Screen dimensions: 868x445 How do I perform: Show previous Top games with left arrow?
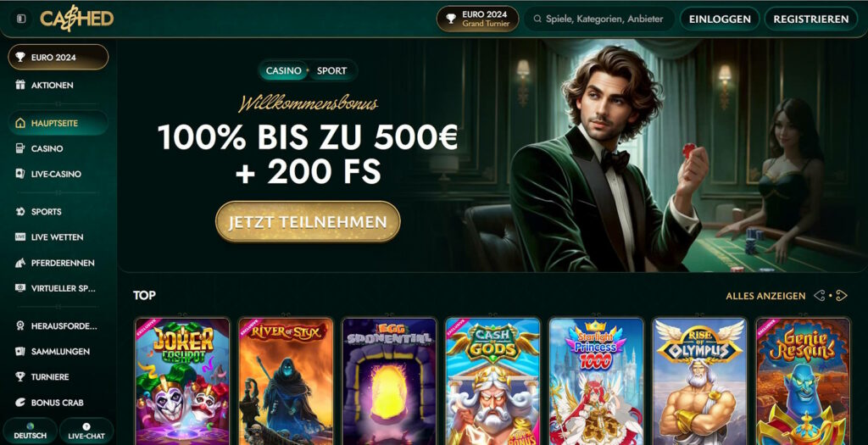point(820,296)
